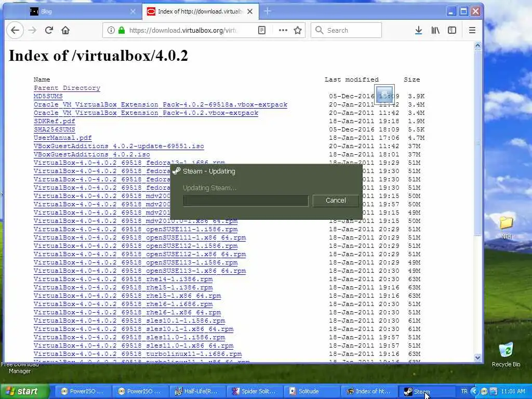Close the Index of download.virtualbox tab
This screenshot has width=532, height=399.
coord(250,11)
